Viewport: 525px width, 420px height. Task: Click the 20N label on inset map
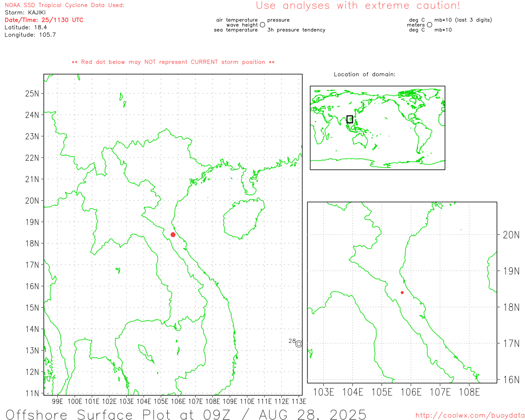[x=511, y=235]
